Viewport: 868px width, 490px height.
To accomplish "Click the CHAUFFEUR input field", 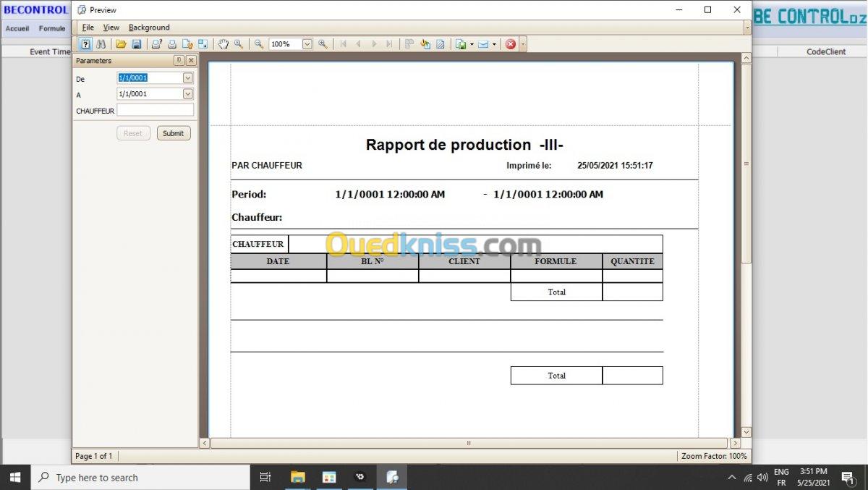I will tap(155, 111).
